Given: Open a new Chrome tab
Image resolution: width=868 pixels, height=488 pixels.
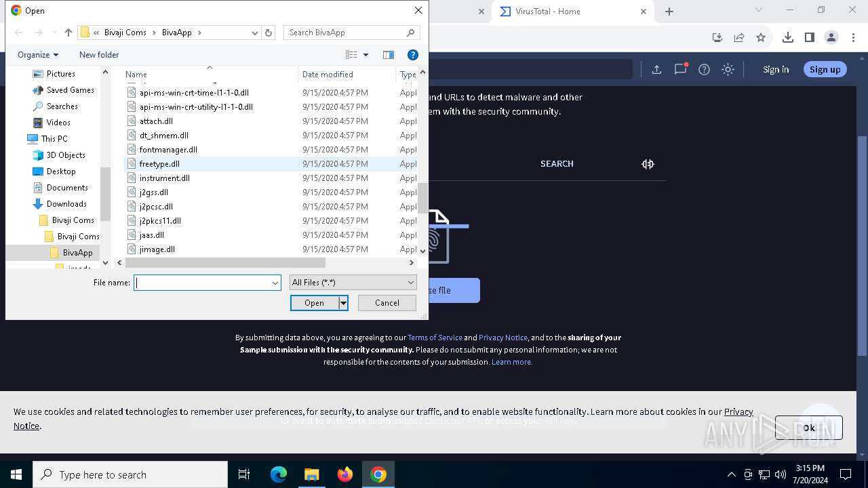Looking at the screenshot, I should pos(669,12).
